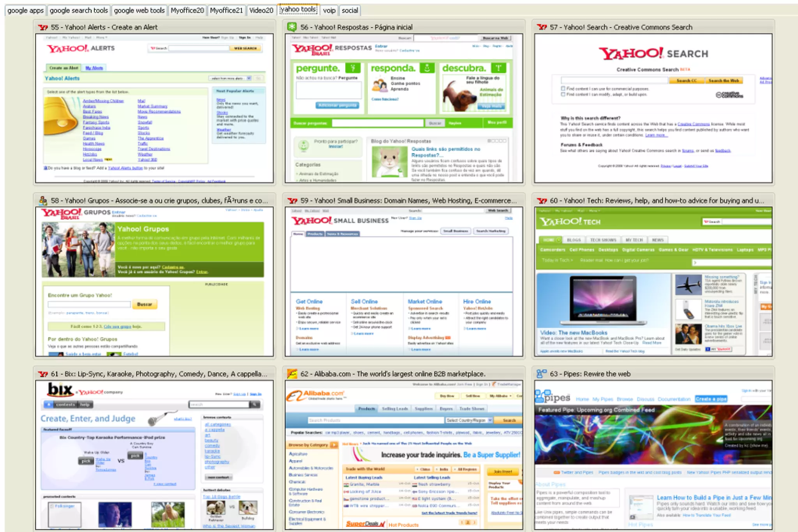Click Buscar button in Yahoo! Grupos

click(145, 304)
